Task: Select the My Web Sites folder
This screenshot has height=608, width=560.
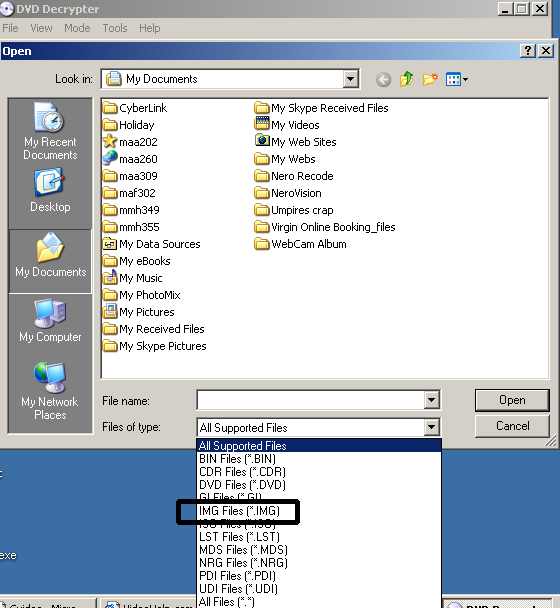Action: pos(296,142)
